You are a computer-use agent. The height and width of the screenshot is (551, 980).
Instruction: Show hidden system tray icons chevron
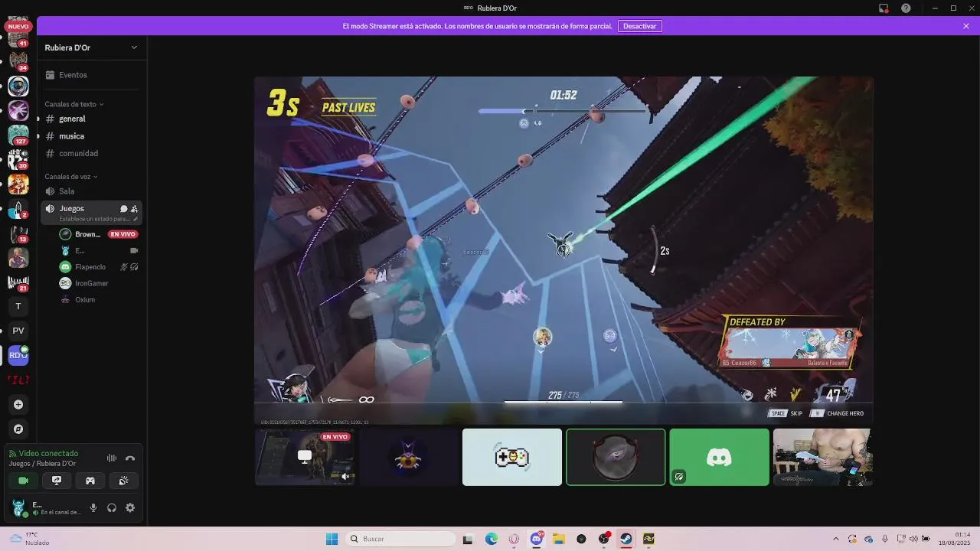click(835, 539)
